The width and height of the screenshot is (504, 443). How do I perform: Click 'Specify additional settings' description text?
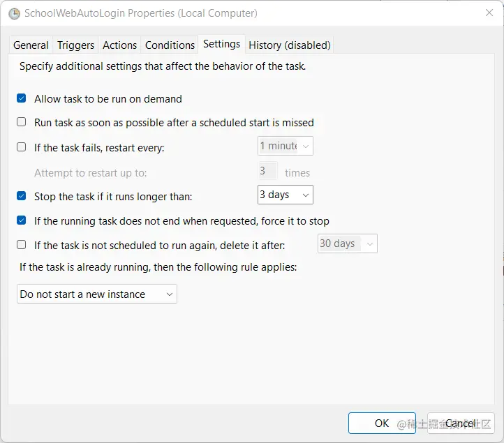(x=163, y=66)
